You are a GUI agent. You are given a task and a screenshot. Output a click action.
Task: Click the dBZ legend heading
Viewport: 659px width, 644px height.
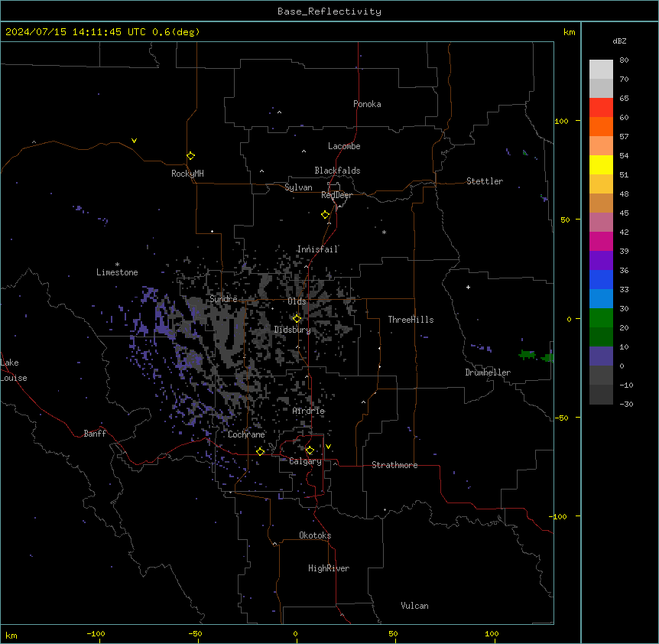point(619,41)
